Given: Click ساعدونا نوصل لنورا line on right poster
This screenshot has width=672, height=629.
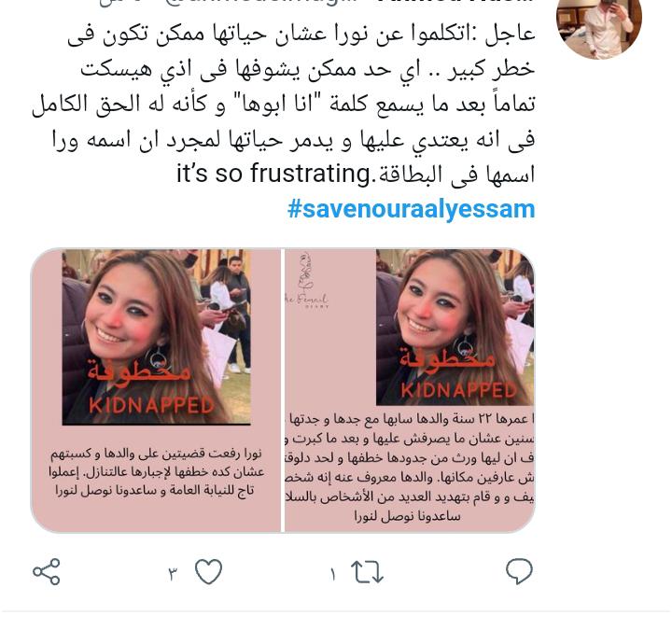Looking at the screenshot, I should pos(407,516).
